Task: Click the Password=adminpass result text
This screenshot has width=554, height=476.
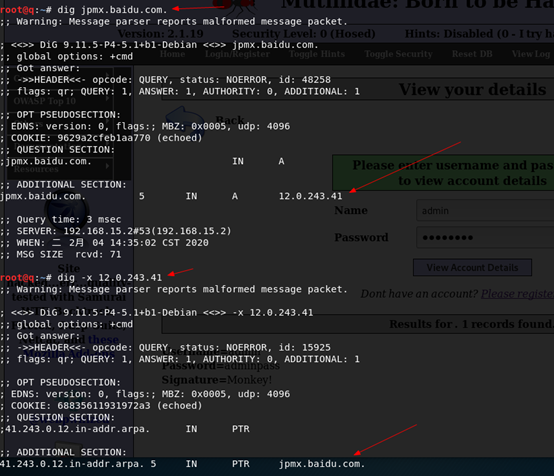Action: pos(221,365)
